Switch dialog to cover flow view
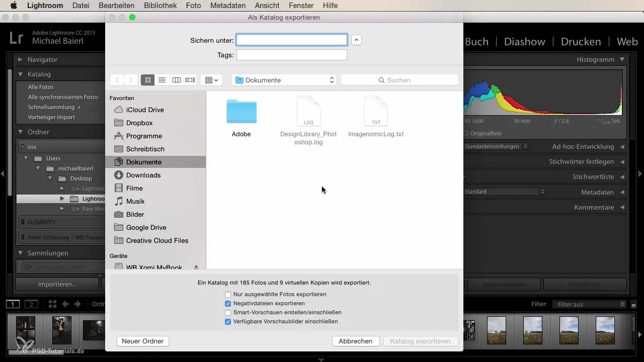The width and height of the screenshot is (644, 362). [190, 80]
